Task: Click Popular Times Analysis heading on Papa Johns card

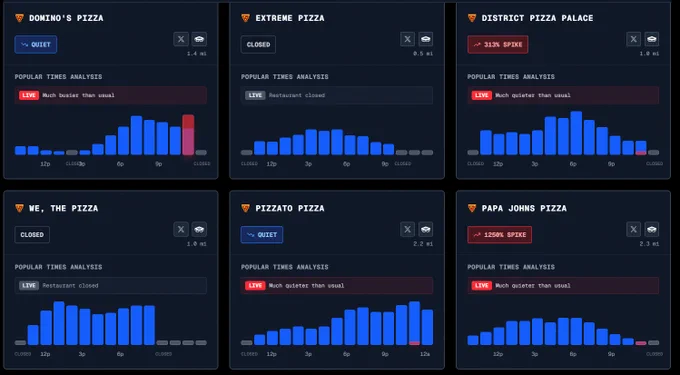Action: pyautogui.click(x=511, y=267)
